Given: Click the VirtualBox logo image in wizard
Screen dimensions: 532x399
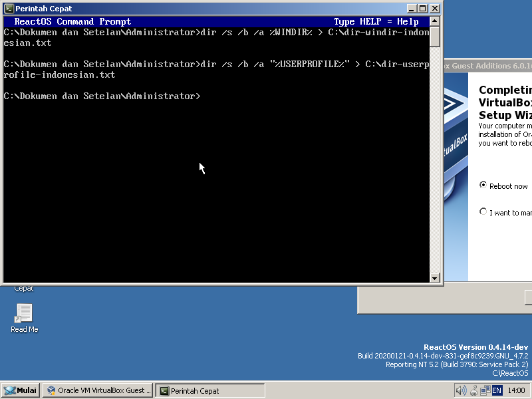Looking at the screenshot, I should coord(456,176).
